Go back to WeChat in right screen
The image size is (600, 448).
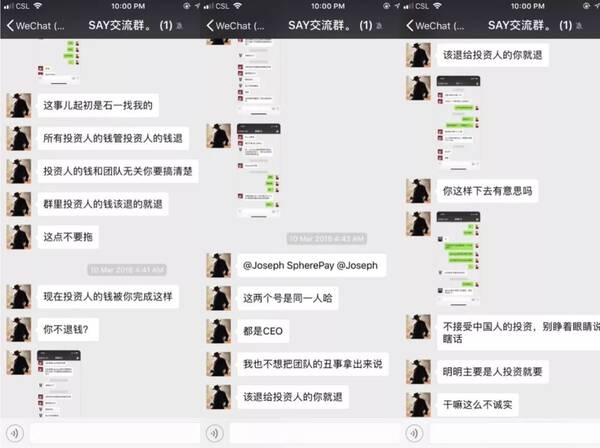click(x=435, y=26)
